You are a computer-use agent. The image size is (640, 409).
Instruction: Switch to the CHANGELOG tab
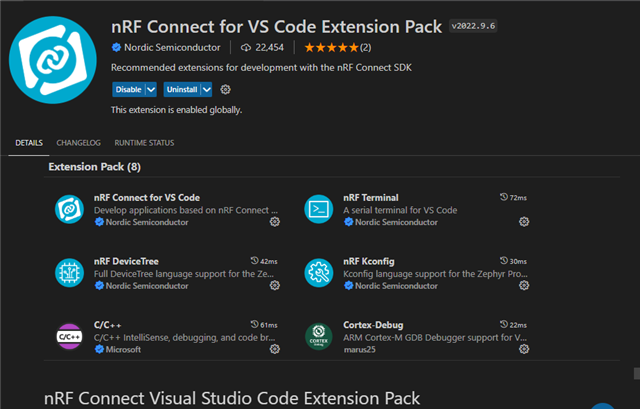coord(78,143)
